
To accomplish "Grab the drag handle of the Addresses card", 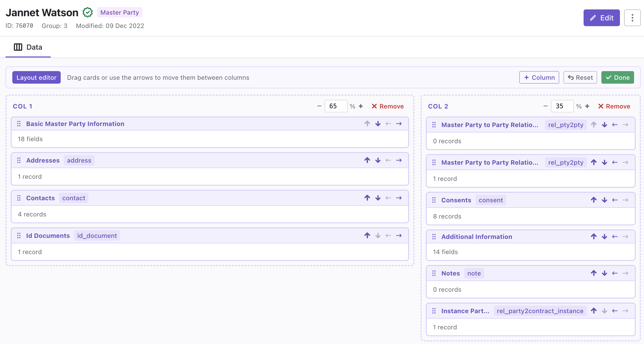I will click(x=19, y=160).
